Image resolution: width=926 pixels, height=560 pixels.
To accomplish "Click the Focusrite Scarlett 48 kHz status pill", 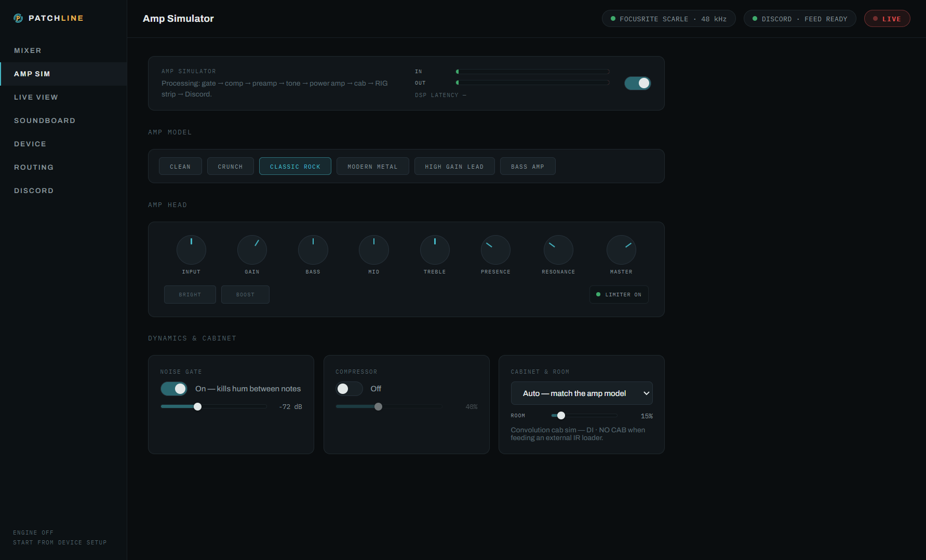I will point(668,19).
